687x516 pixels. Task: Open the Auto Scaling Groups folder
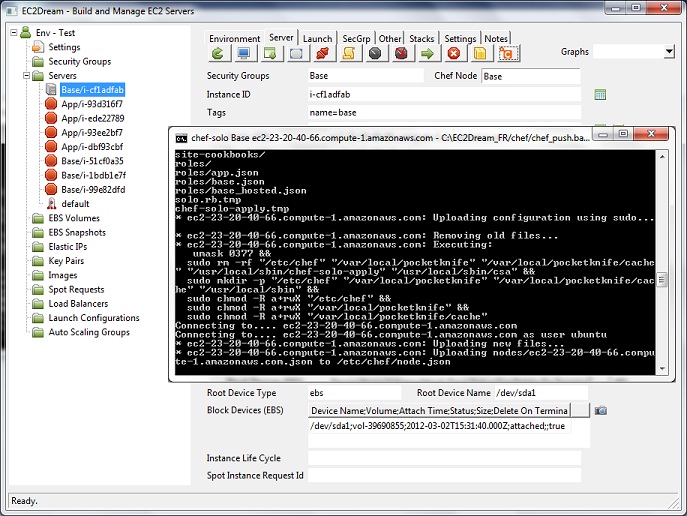pyautogui.click(x=89, y=332)
